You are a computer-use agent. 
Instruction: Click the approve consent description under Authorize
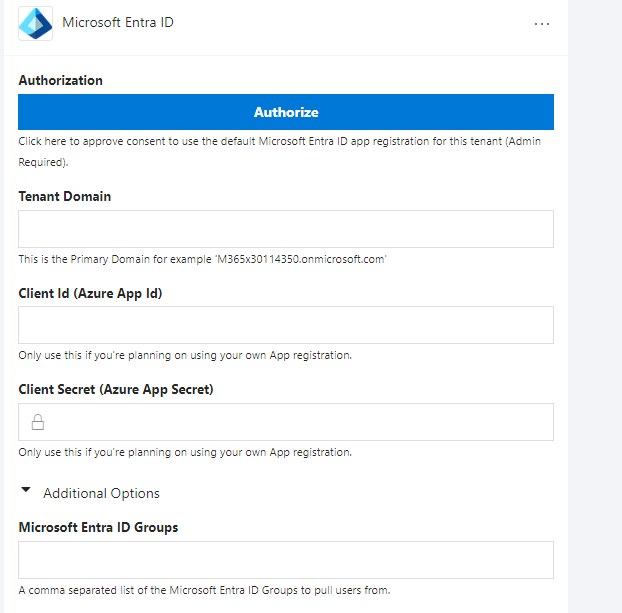tap(279, 152)
